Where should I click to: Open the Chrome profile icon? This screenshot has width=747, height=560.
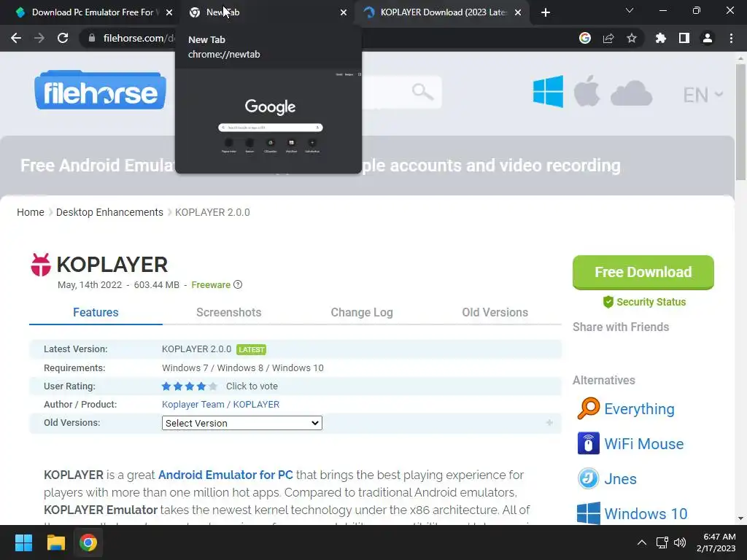[708, 38]
